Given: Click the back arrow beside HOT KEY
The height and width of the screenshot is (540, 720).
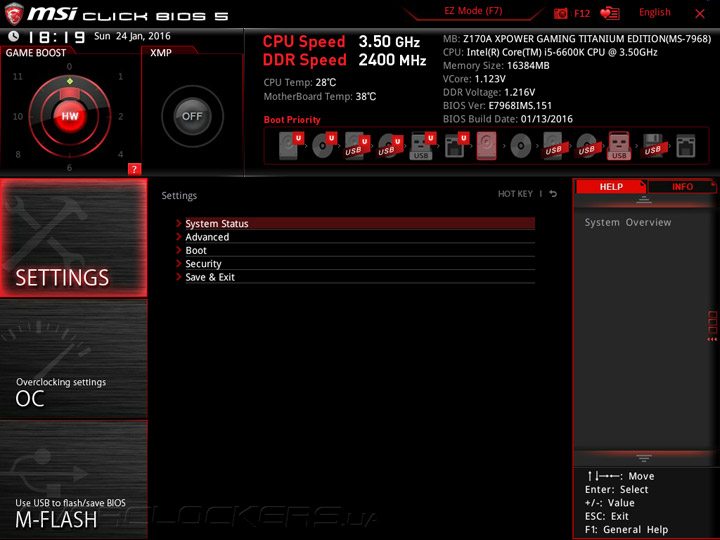Looking at the screenshot, I should click(553, 194).
